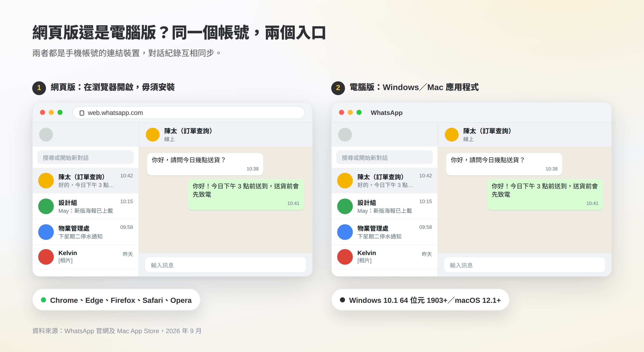Click red Kelvin avatar in desktop app chat list
Image resolution: width=644 pixels, height=352 pixels.
[x=345, y=257]
